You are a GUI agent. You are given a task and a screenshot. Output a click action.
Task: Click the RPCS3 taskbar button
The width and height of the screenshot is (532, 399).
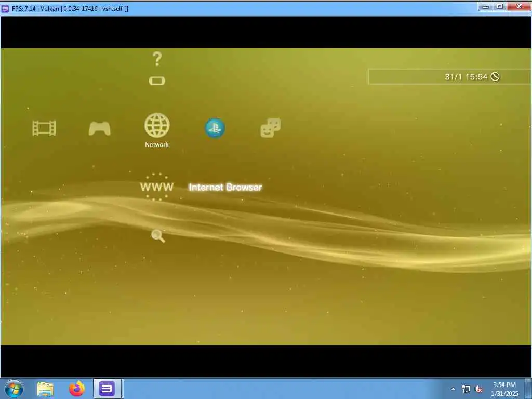pyautogui.click(x=107, y=389)
